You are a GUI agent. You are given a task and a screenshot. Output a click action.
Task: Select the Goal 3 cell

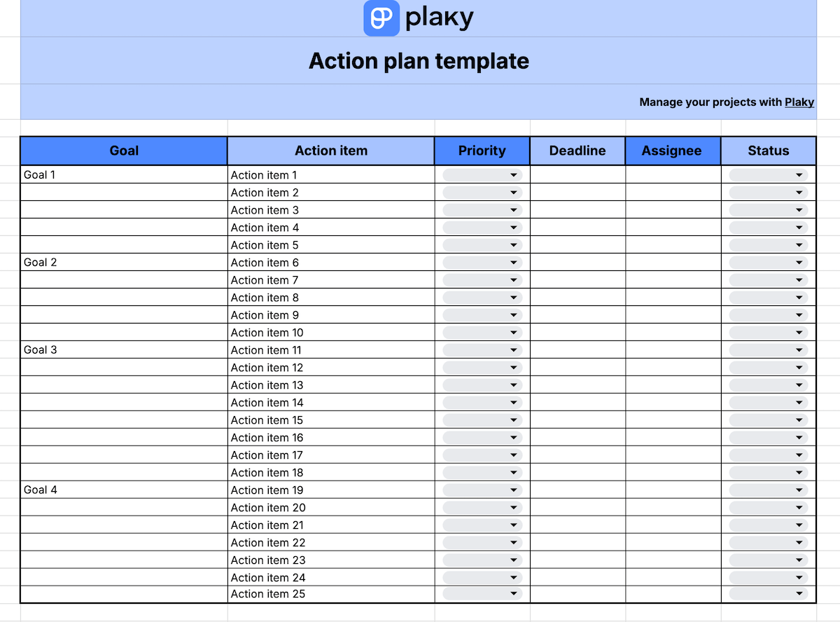click(x=124, y=350)
